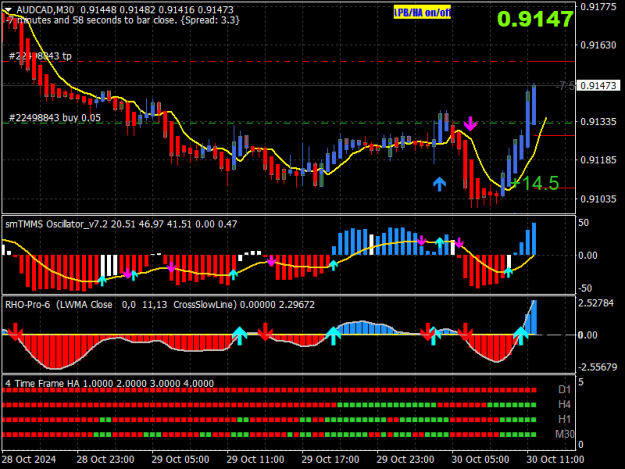Click the cyan up arrow near 29 Oct 17:00 in RHO-Pro-6
This screenshot has height=469, width=625.
click(333, 336)
